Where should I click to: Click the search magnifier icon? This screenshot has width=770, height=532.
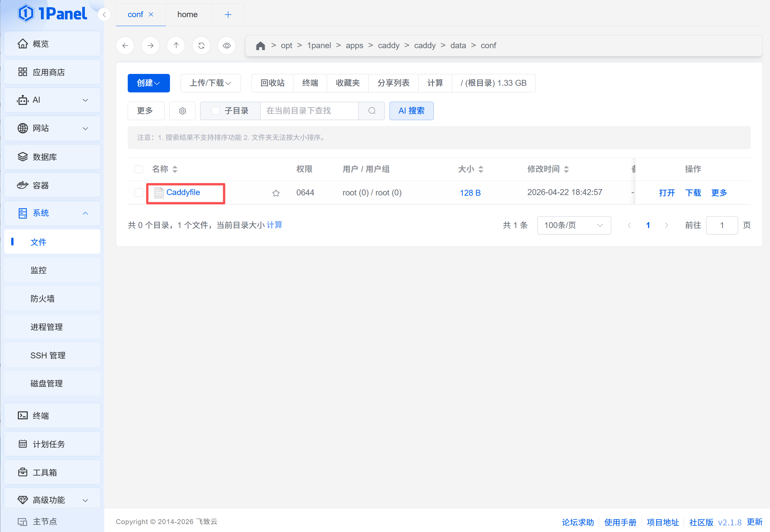pyautogui.click(x=372, y=111)
